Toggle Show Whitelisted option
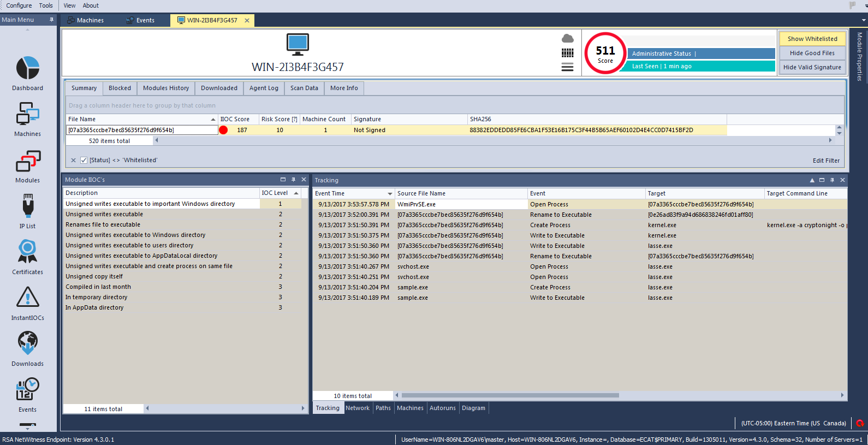 pyautogui.click(x=812, y=39)
